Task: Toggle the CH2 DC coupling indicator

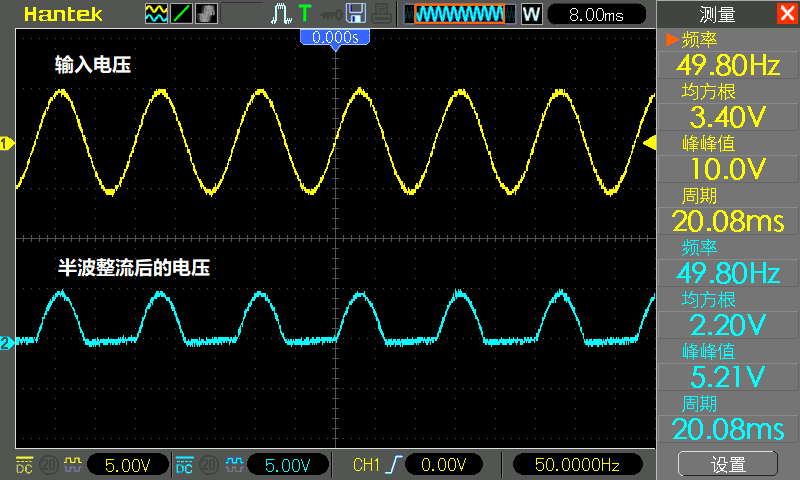Action: (x=184, y=465)
